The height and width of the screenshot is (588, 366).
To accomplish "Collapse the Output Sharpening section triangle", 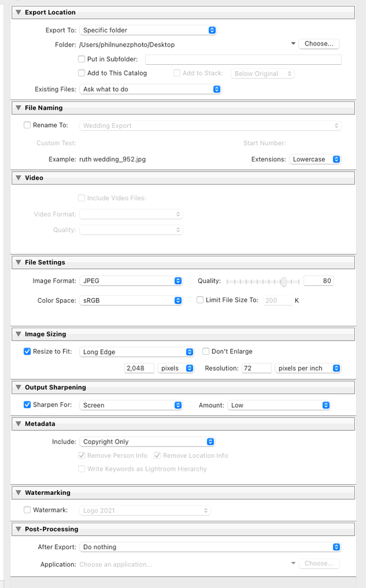I will click(18, 387).
